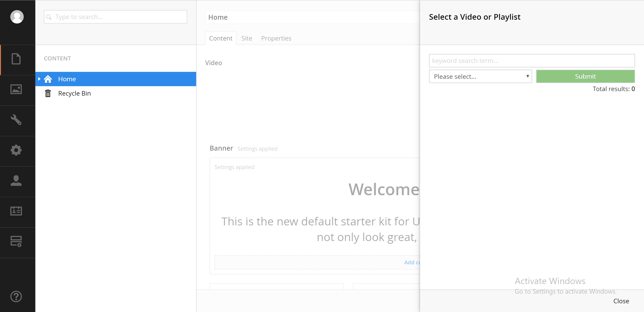Viewport: 644px width, 312px height.
Task: Open the user avatar profile
Action: 17,17
